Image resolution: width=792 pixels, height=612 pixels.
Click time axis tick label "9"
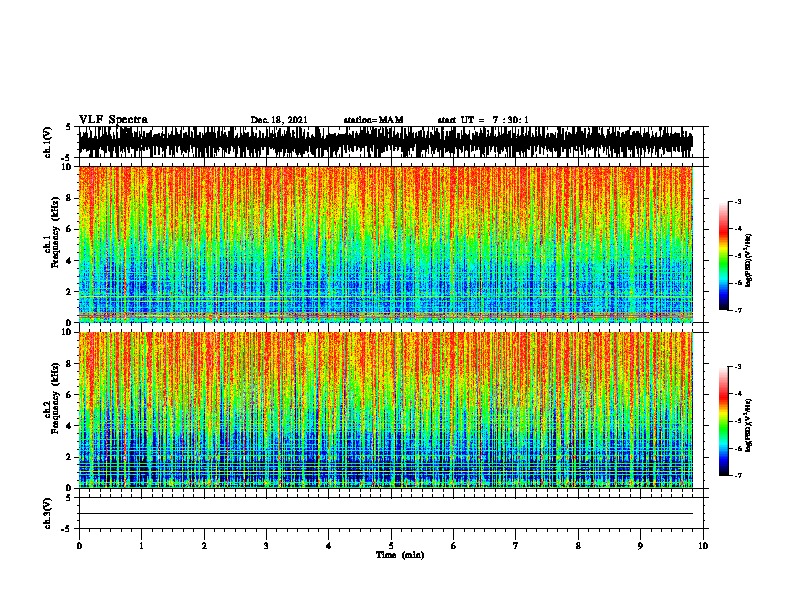point(640,546)
